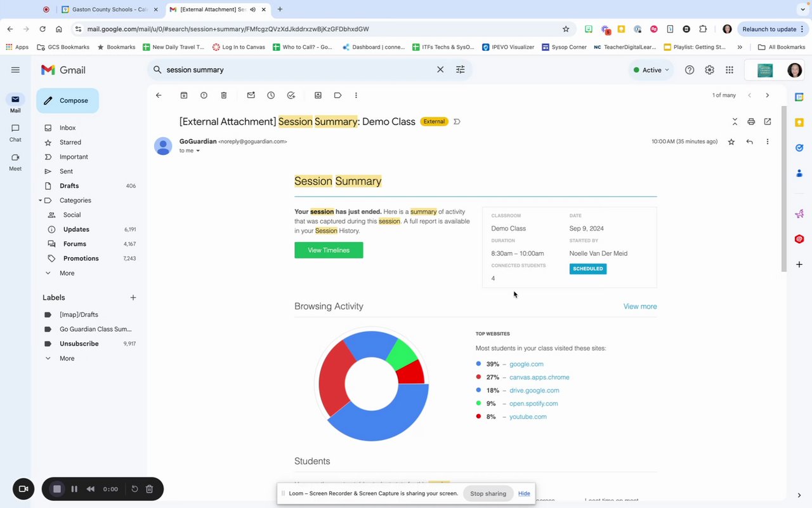The width and height of the screenshot is (812, 508).
Task: Open message more-options menu beside reply
Action: coord(768,142)
